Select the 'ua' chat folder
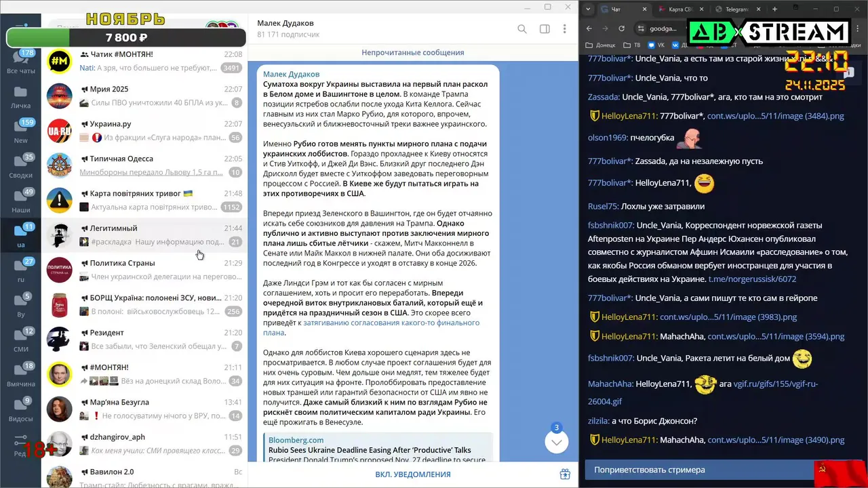The width and height of the screenshot is (868, 488). tap(20, 236)
